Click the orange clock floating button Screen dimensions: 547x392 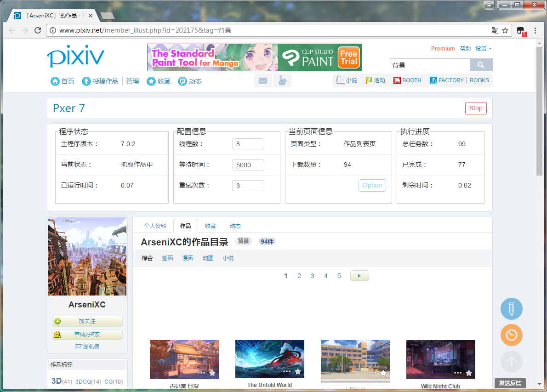coord(512,335)
